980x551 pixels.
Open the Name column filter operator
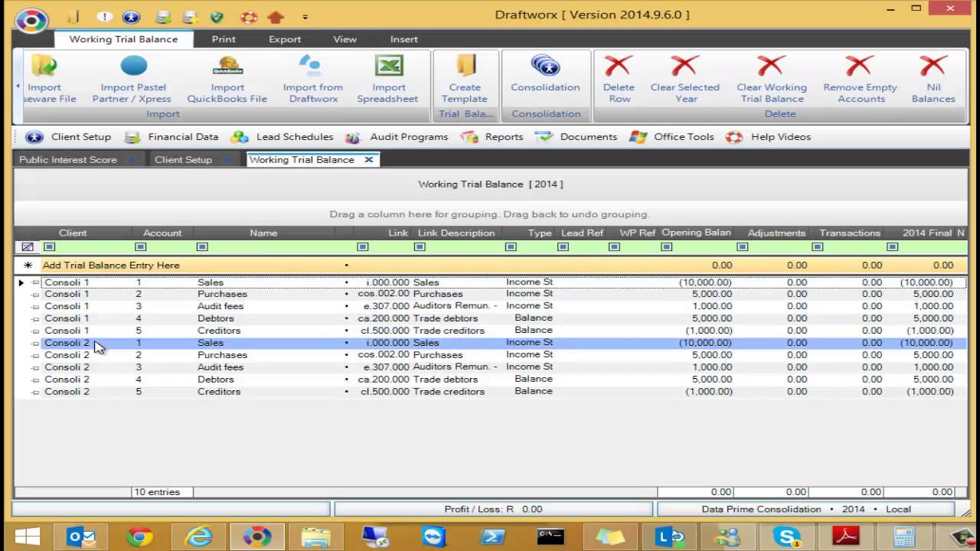coord(202,247)
